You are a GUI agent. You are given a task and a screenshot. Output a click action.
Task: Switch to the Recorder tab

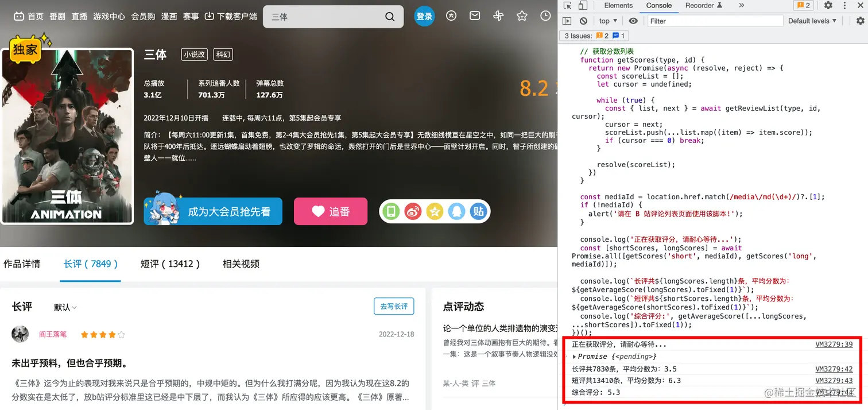tap(703, 5)
